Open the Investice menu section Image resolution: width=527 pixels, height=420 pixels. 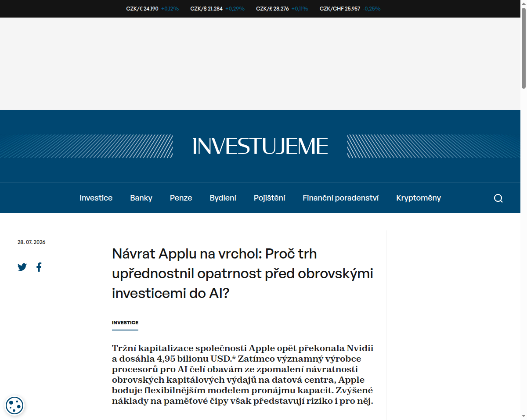(x=96, y=198)
